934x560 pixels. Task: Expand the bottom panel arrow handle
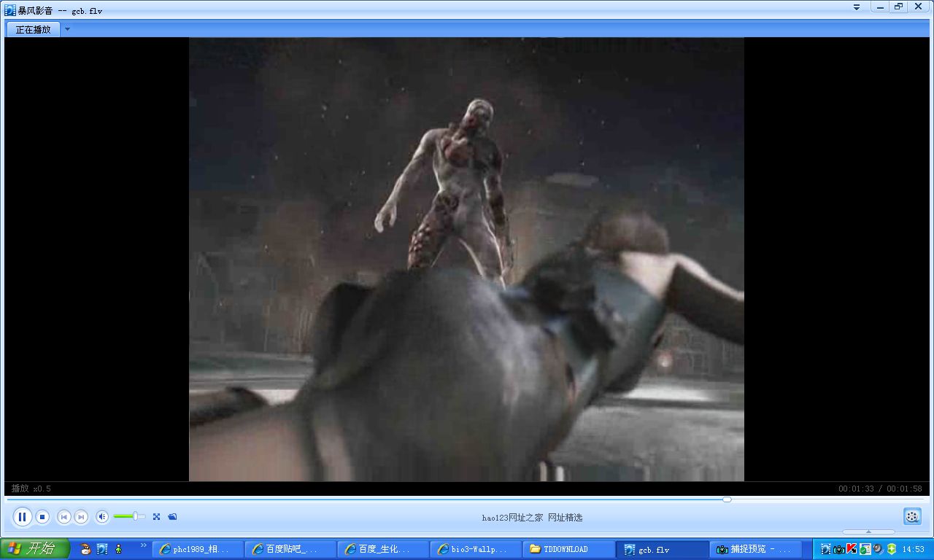(868, 532)
